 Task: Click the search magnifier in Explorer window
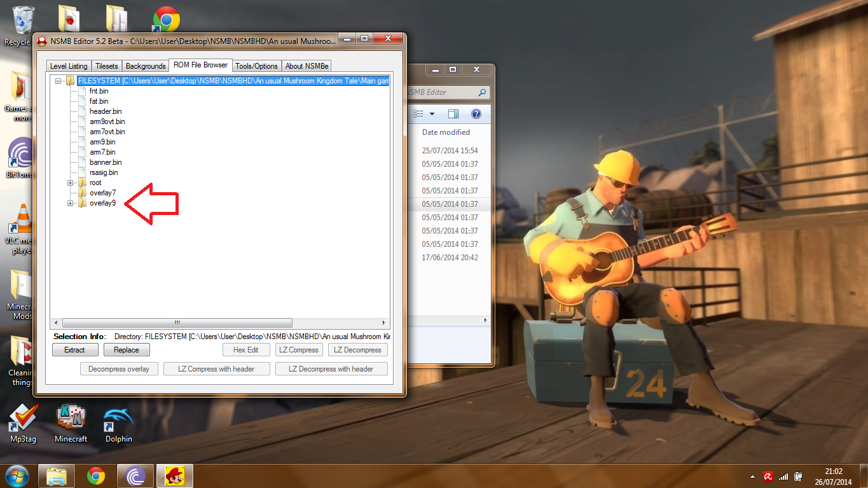482,92
